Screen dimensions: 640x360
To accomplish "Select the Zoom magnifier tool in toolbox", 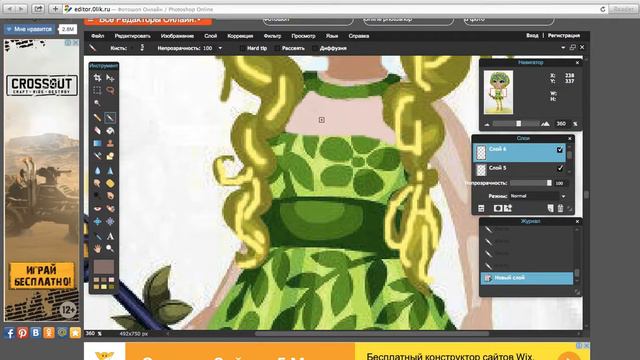I will [110, 248].
